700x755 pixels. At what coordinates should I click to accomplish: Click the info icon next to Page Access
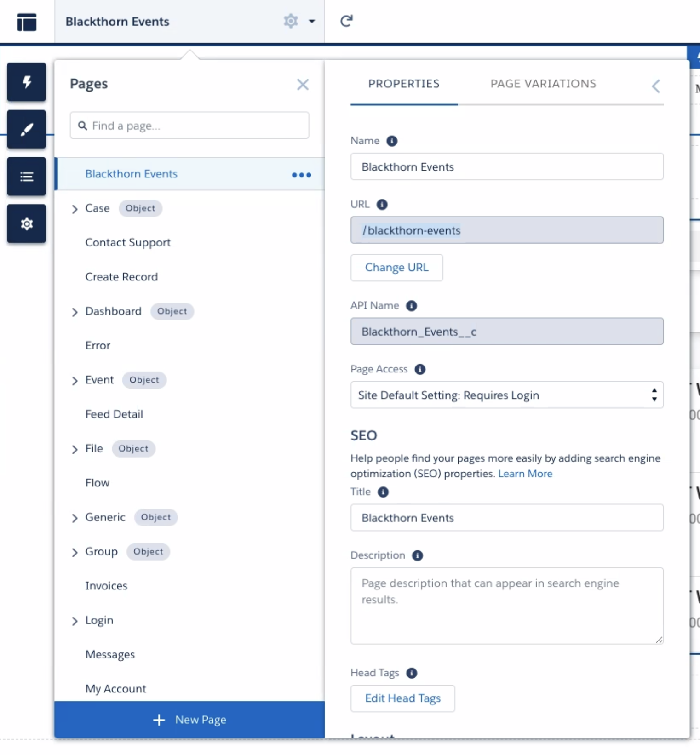tap(420, 369)
